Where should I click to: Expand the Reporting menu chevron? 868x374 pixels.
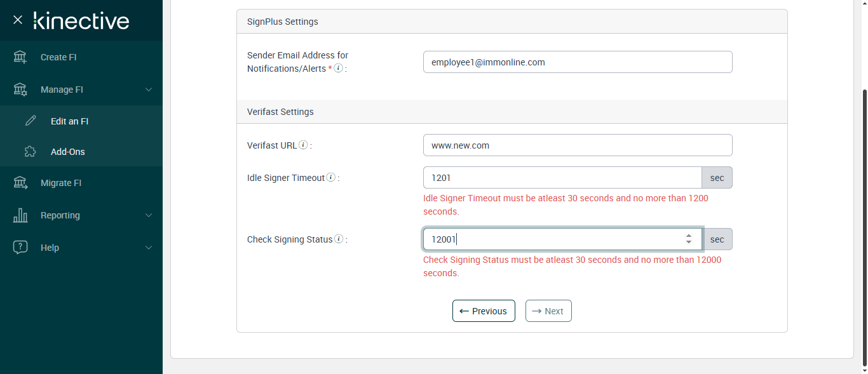click(x=149, y=215)
